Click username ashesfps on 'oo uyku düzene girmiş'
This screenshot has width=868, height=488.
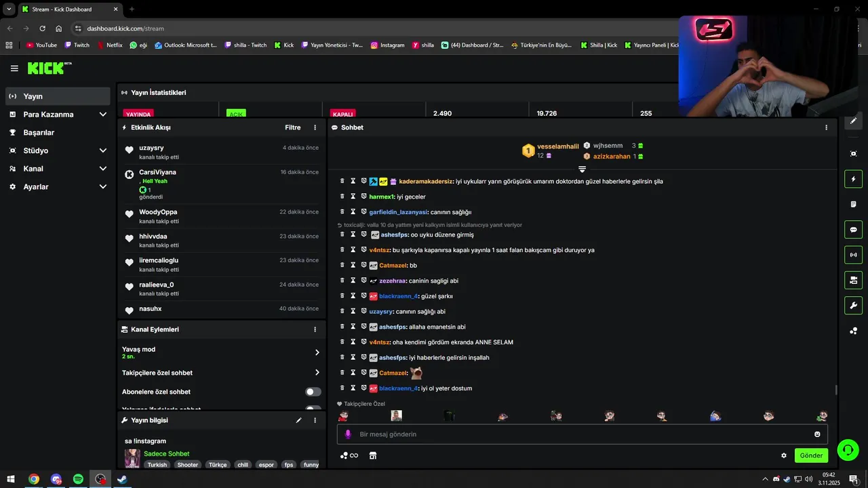(x=394, y=235)
